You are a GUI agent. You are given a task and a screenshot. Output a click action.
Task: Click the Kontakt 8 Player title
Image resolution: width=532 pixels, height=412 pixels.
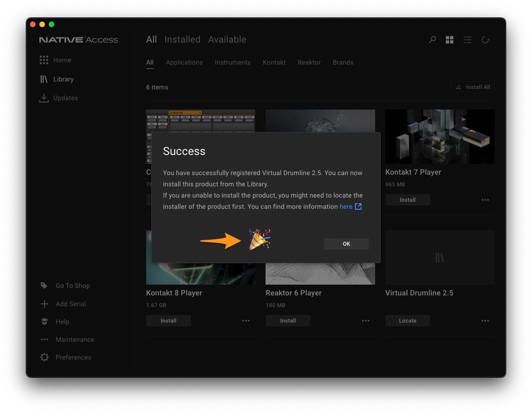[x=174, y=293]
